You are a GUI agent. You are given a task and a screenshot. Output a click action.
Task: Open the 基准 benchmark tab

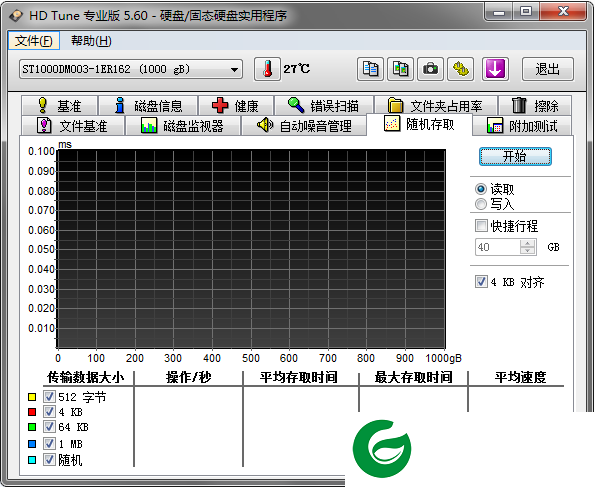[x=60, y=106]
